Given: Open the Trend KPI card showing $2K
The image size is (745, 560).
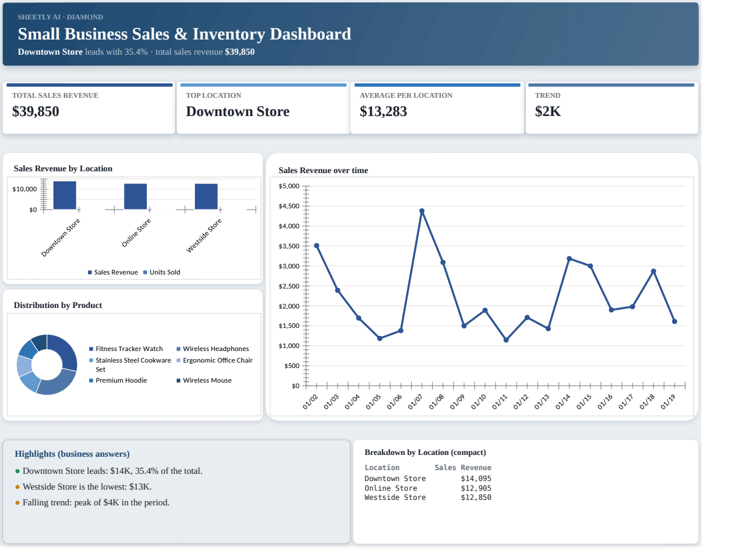Looking at the screenshot, I should tap(612, 108).
